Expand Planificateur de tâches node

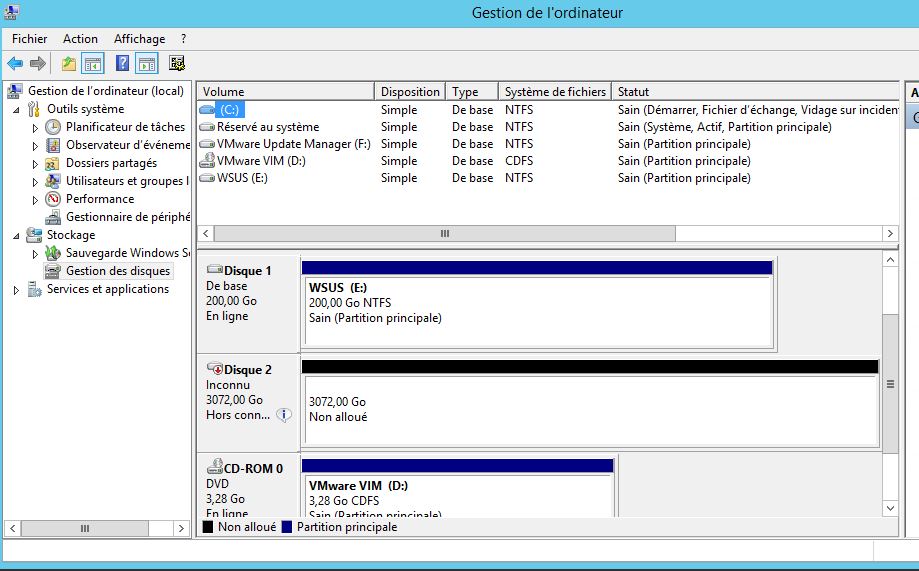click(35, 128)
